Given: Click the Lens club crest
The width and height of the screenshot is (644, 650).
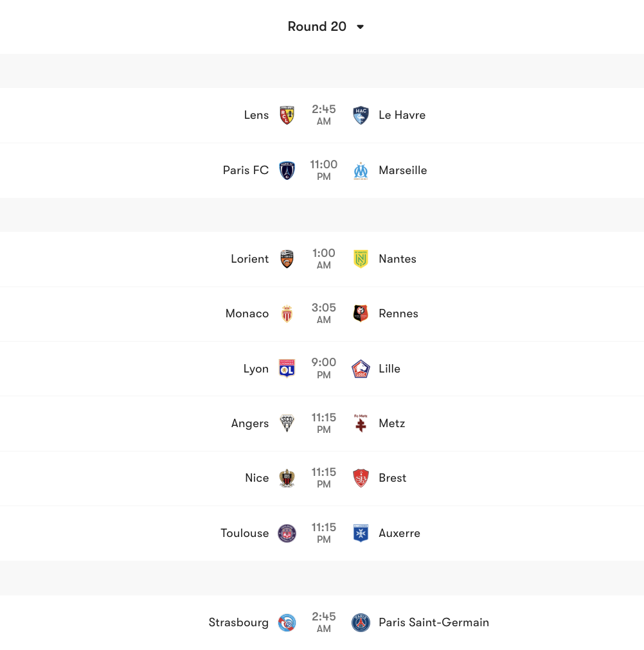Looking at the screenshot, I should [x=287, y=116].
